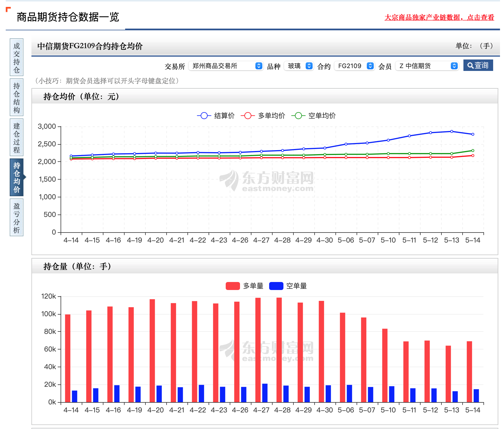Click the blue 4-27 short volume bar

pos(265,393)
